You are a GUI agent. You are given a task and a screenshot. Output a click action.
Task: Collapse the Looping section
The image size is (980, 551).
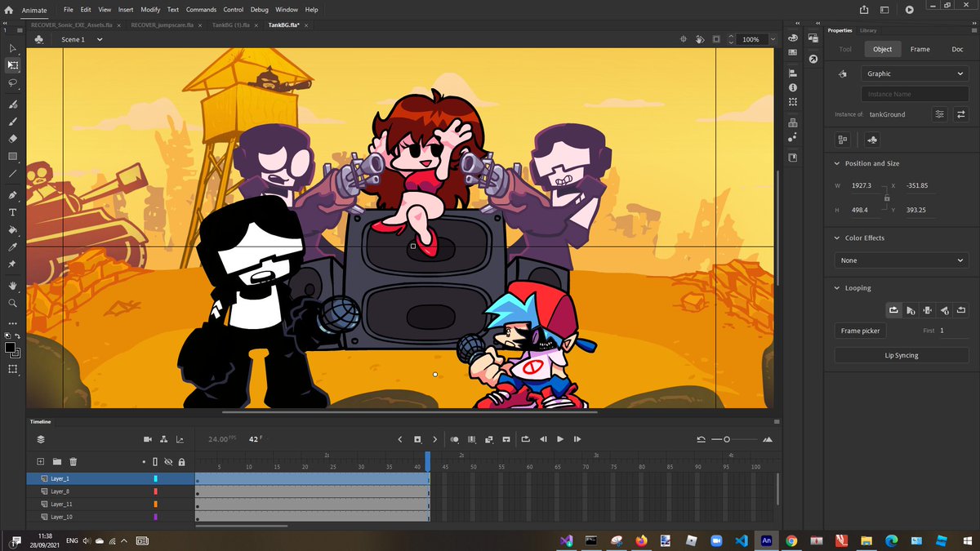pos(836,288)
